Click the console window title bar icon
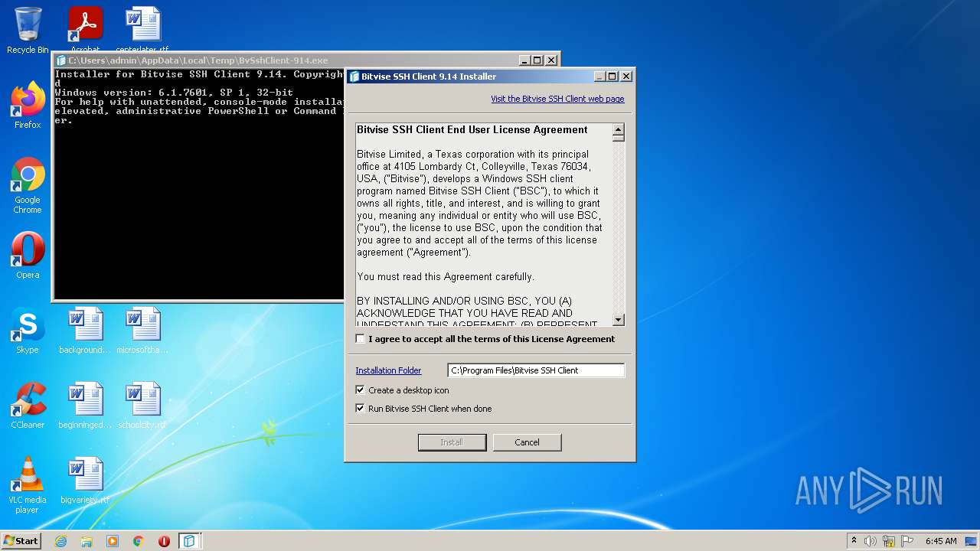Image resolution: width=980 pixels, height=551 pixels. point(61,60)
